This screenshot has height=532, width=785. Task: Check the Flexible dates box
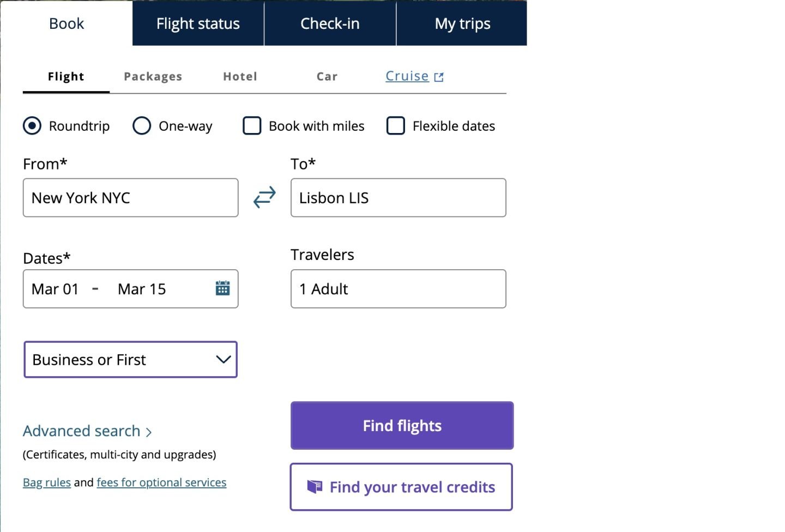point(396,126)
